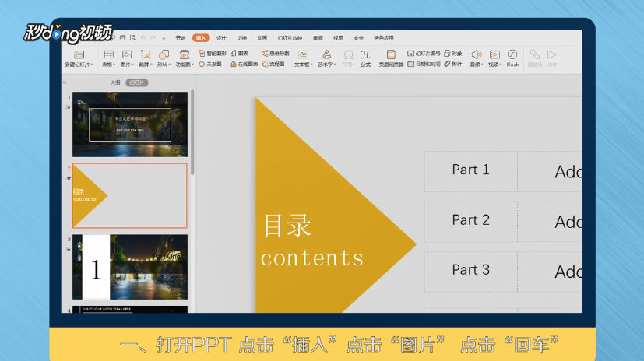Click the Part 3 text box
The image size is (644, 361).
pyautogui.click(x=470, y=272)
